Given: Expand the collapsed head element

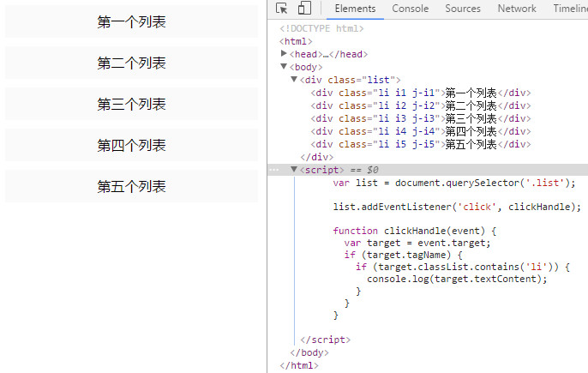Looking at the screenshot, I should [284, 54].
